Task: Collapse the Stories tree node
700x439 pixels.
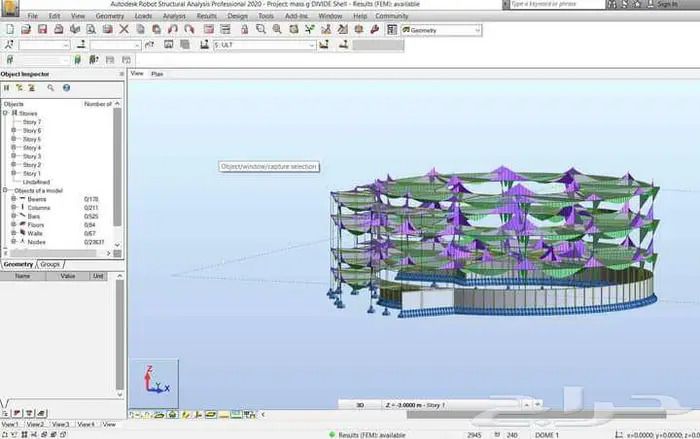Action: (6, 114)
